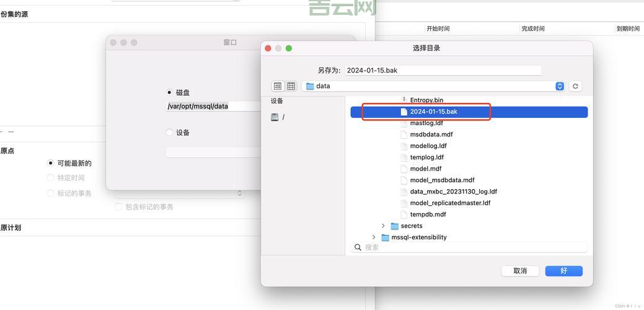
Task: Click the 到期时间 column header
Action: (x=628, y=29)
